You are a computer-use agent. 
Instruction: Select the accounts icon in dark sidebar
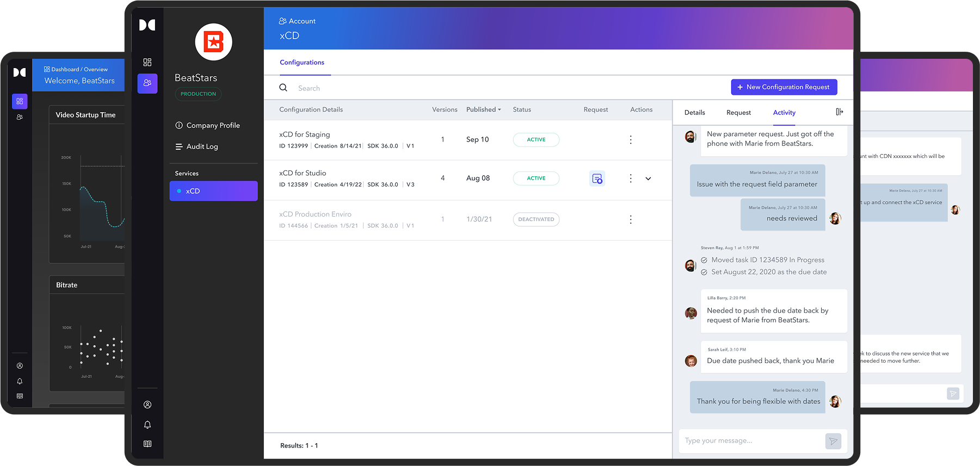coord(147,83)
